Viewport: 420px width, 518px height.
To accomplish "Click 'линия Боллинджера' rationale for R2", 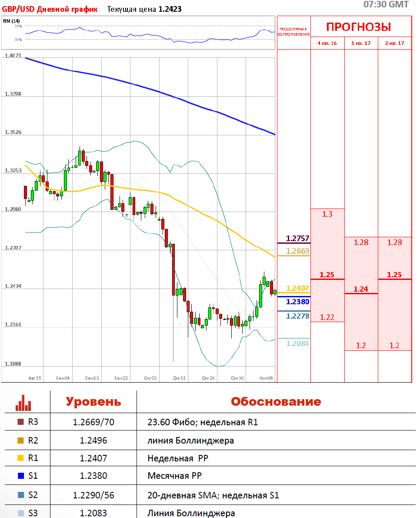I will tap(191, 441).
